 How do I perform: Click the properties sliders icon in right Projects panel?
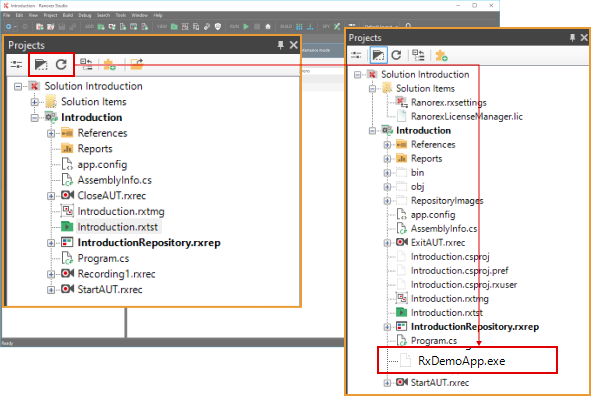pyautogui.click(x=356, y=55)
